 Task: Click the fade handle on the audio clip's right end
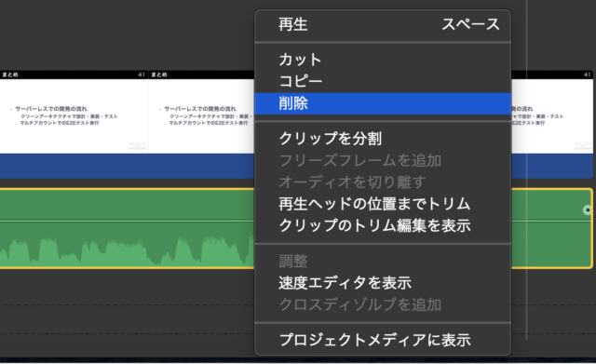[588, 209]
